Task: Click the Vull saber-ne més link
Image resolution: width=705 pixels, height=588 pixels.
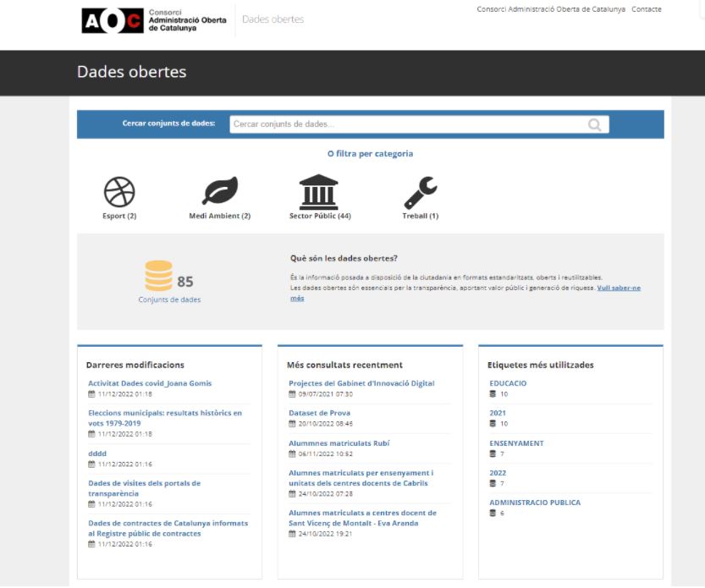Action: point(618,288)
